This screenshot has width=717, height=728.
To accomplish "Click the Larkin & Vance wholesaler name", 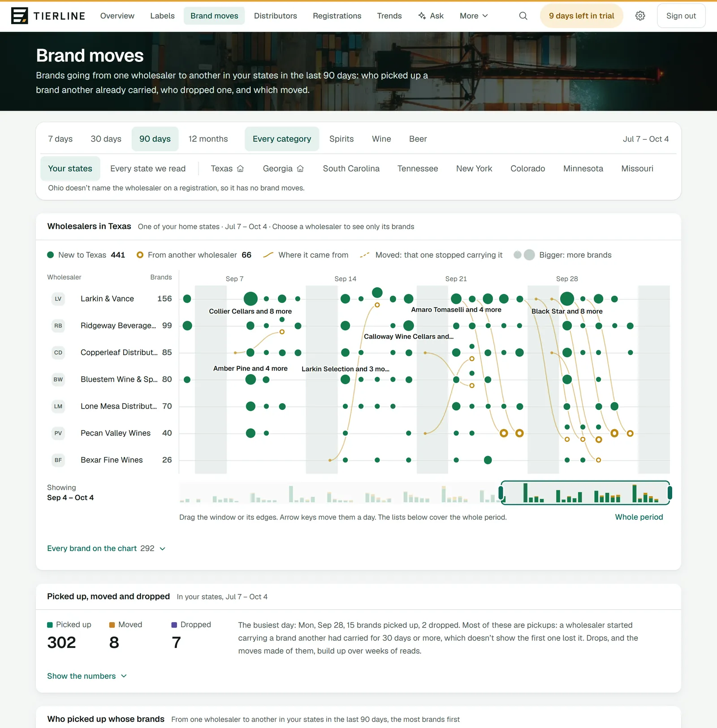I will click(x=107, y=299).
